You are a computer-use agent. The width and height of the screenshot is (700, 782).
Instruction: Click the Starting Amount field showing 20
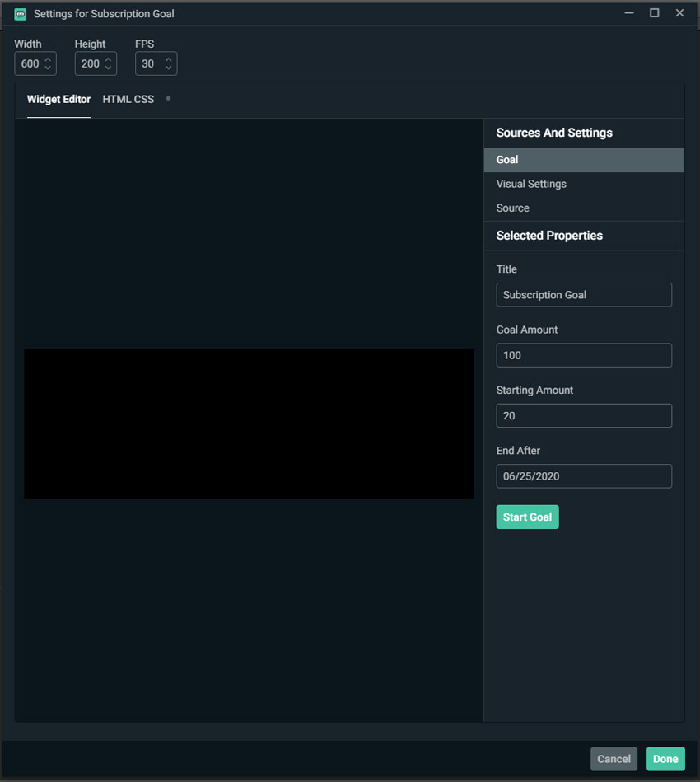(x=584, y=415)
